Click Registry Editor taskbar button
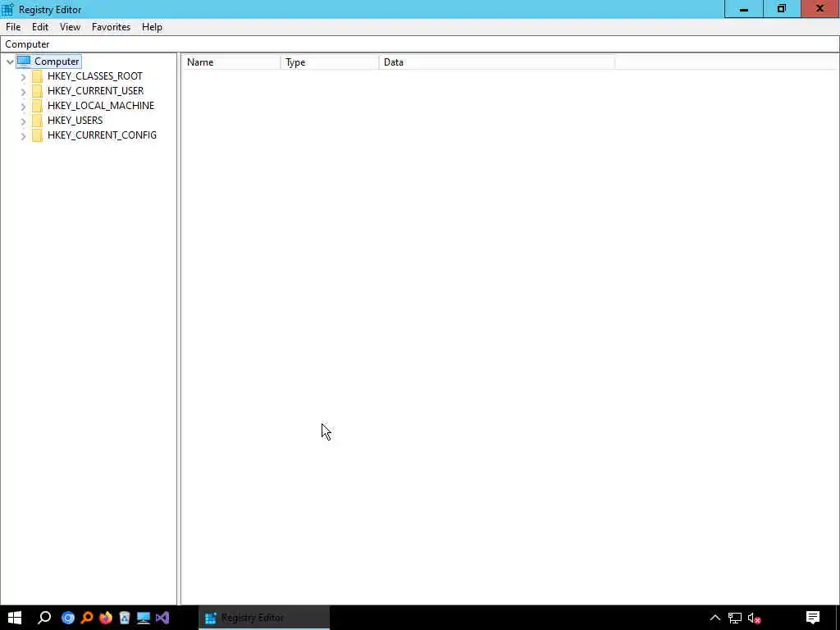This screenshot has width=840, height=630. point(264,618)
